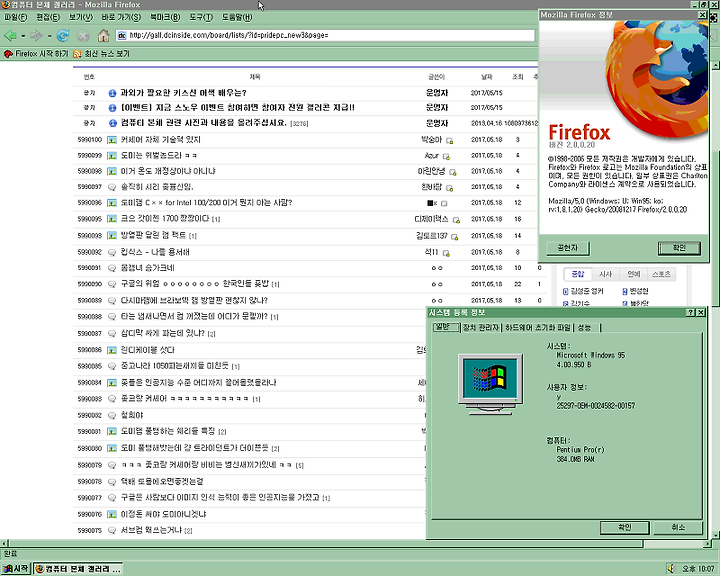The height and width of the screenshot is (576, 720).
Task: Open the second notice titled [이벤트]
Action: (x=237, y=108)
